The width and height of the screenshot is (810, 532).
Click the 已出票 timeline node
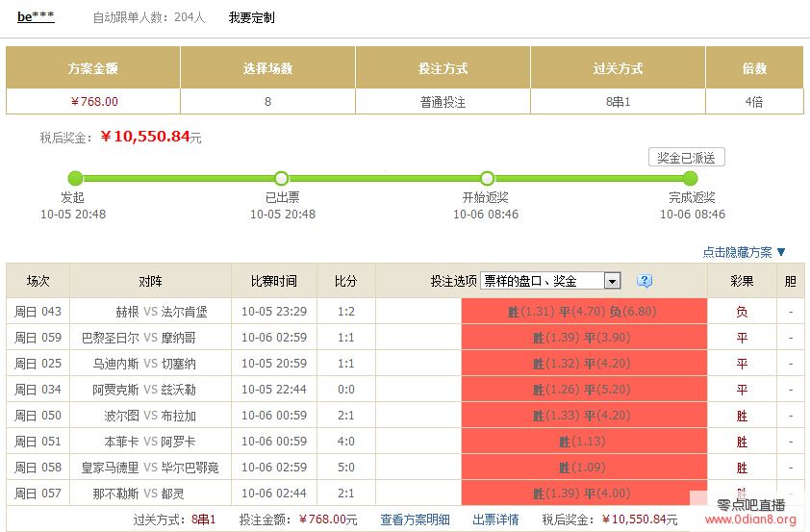(x=282, y=178)
